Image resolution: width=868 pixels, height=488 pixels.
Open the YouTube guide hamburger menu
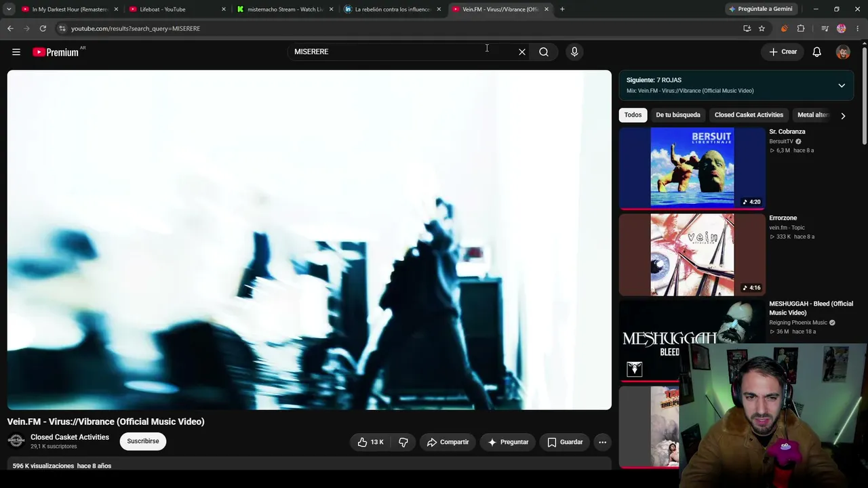16,52
